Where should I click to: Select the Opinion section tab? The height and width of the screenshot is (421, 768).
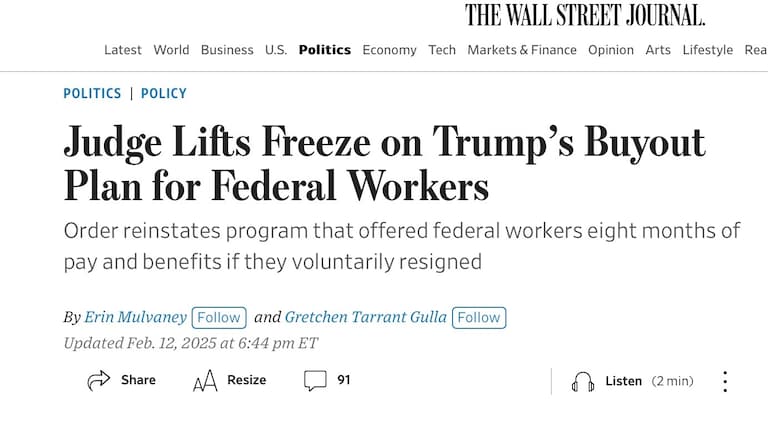pyautogui.click(x=611, y=50)
